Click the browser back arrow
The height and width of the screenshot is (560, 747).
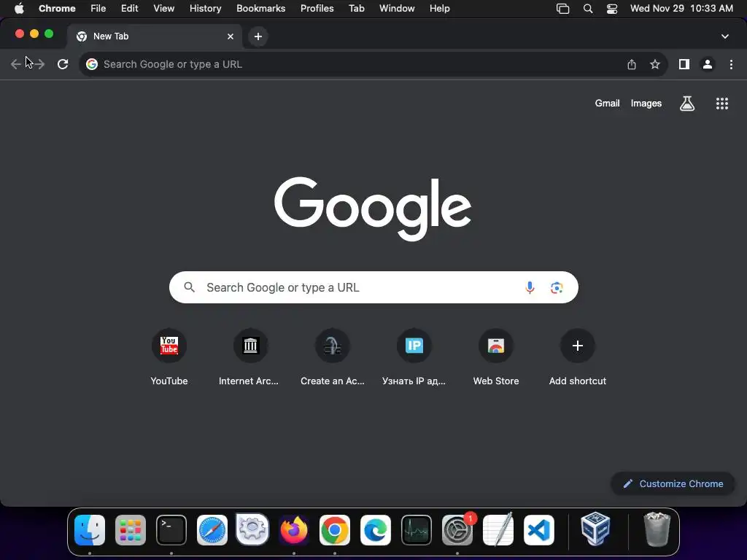(x=16, y=64)
